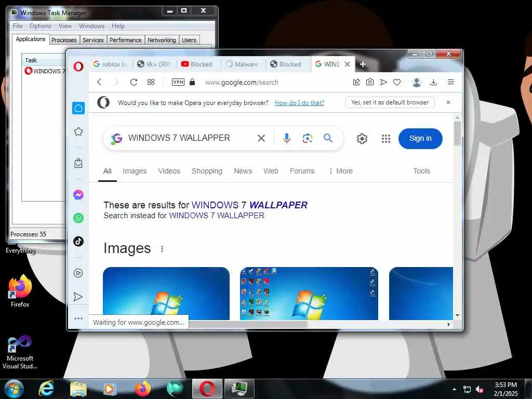Search by voice microphone icon
Viewport: 532px width, 399px height.
(287, 138)
